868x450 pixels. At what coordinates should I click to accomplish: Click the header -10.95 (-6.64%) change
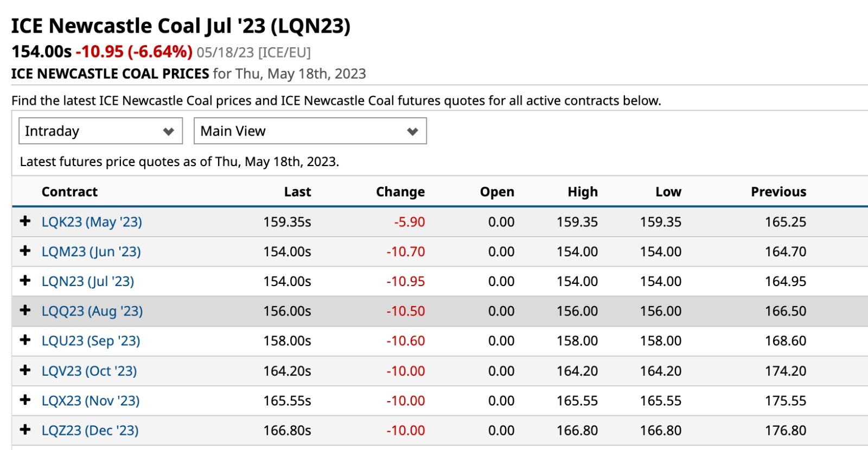134,52
